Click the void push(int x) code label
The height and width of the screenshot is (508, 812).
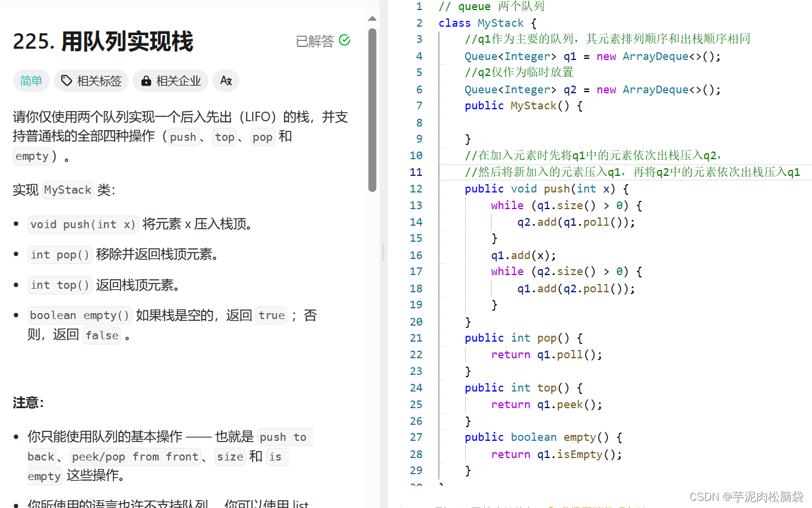point(83,224)
